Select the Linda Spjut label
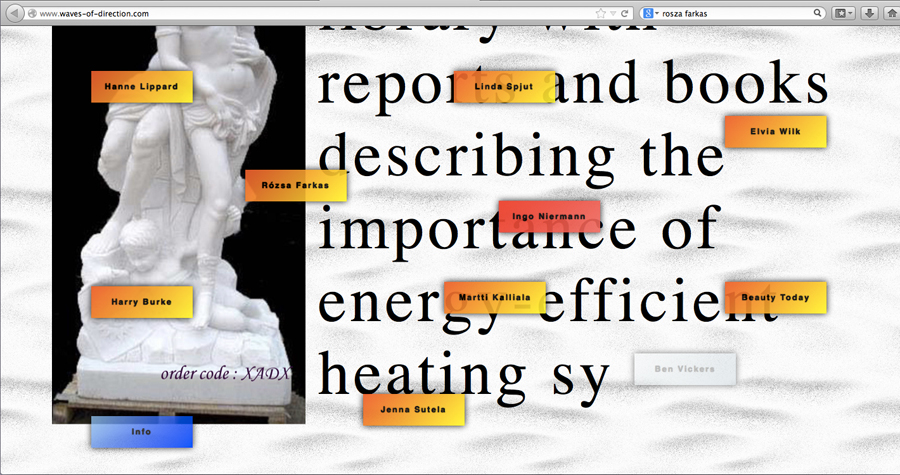Screen dimensions: 900x475 [504, 87]
